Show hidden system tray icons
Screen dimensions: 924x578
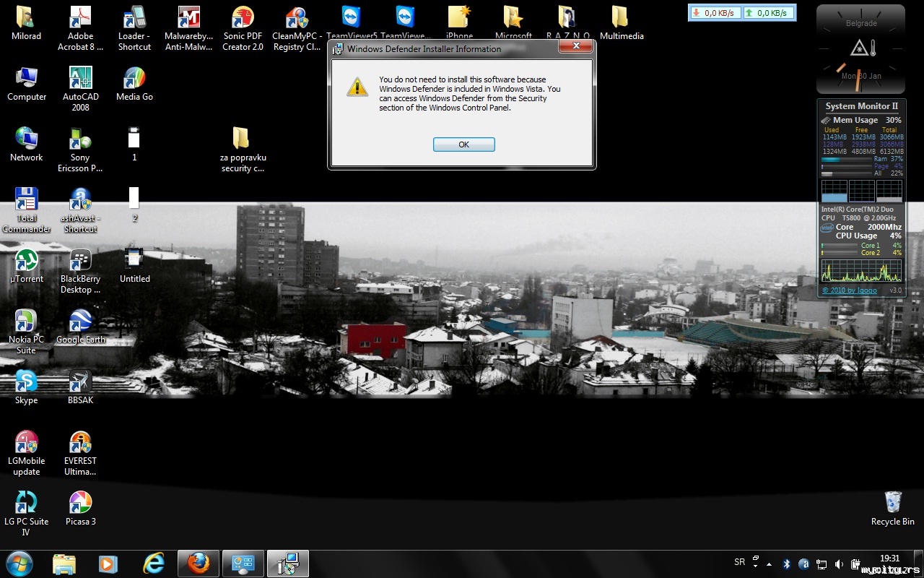(769, 564)
